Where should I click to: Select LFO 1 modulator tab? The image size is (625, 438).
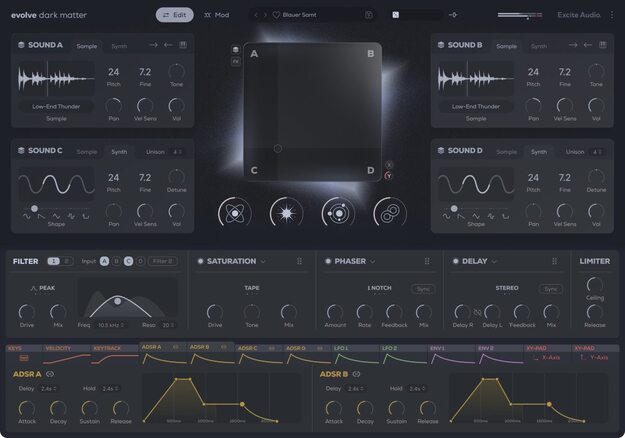[x=356, y=354]
